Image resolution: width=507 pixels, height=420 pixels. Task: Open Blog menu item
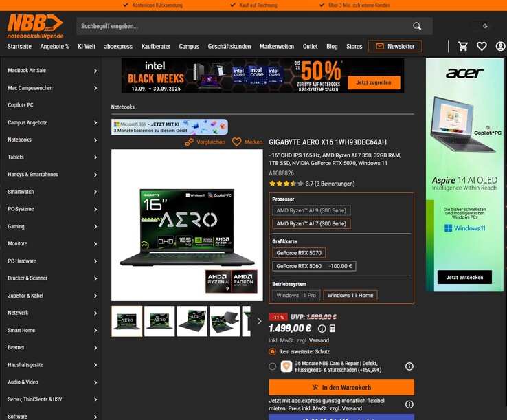click(x=332, y=46)
